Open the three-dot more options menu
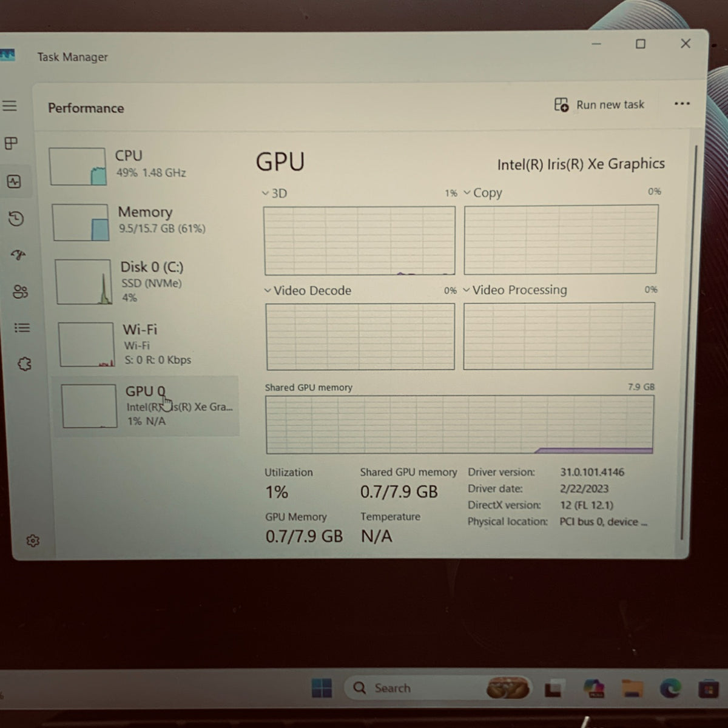This screenshot has height=728, width=728. tap(682, 104)
